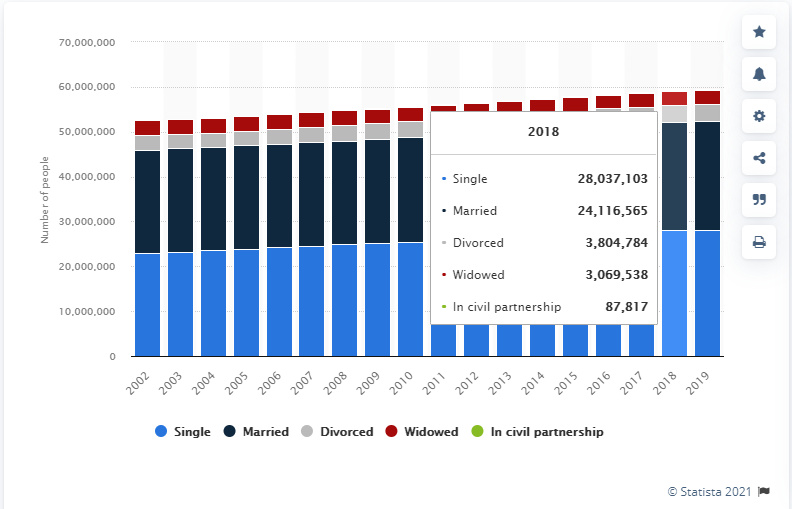
Task: Click the tooltip Divorced row label
Action: tap(478, 243)
